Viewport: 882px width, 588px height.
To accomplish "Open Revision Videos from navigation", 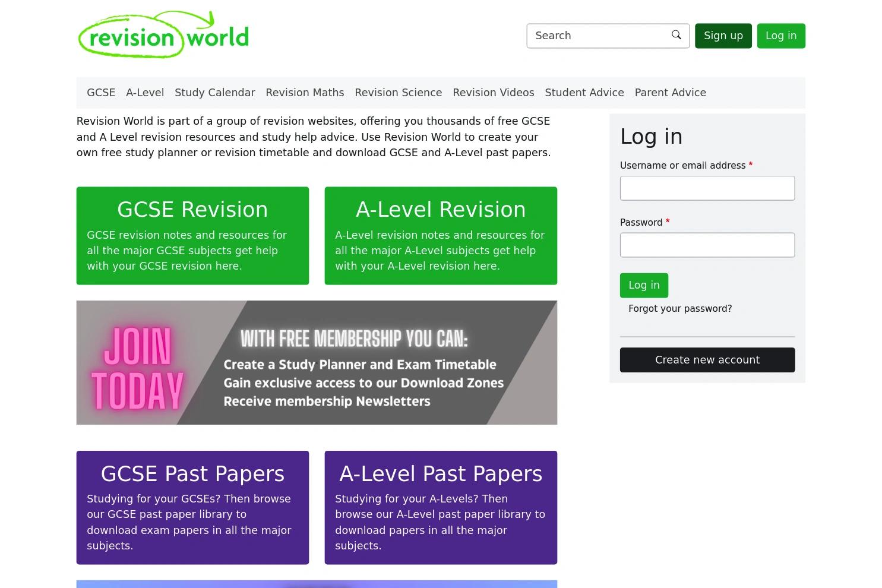I will [494, 93].
